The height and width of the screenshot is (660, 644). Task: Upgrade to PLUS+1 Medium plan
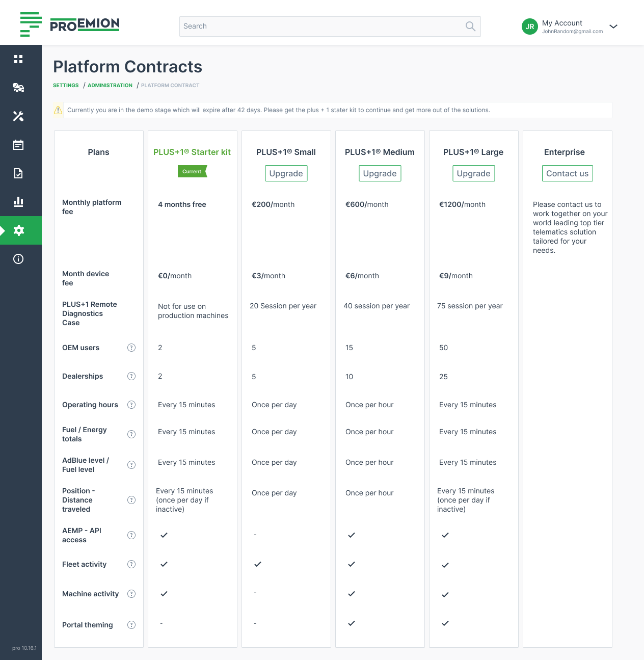pos(380,173)
